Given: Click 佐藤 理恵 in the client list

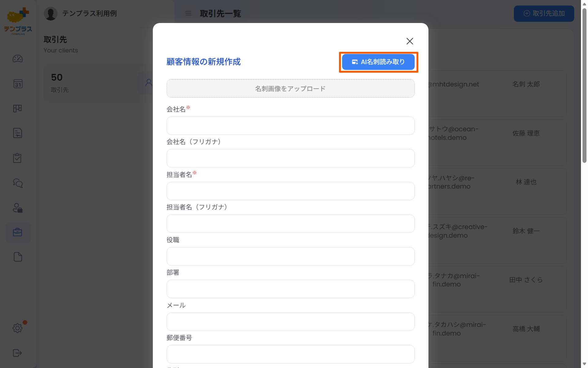Looking at the screenshot, I should pyautogui.click(x=526, y=133).
